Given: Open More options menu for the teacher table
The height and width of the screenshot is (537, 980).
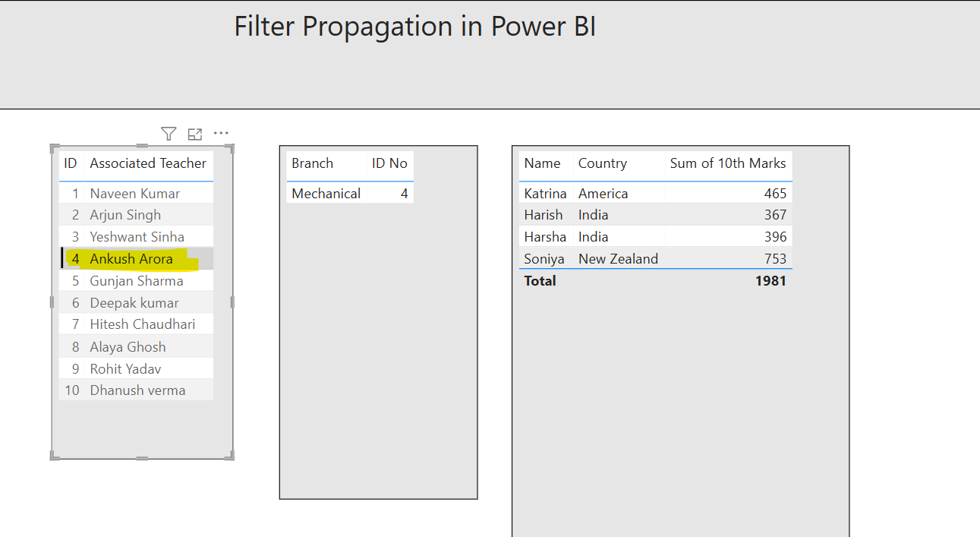Looking at the screenshot, I should (x=221, y=133).
